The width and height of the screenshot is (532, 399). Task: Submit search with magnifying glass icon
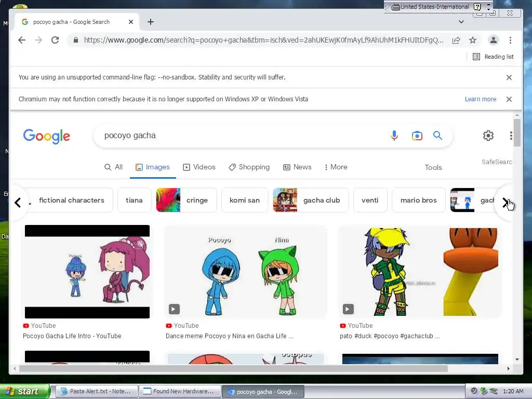click(x=437, y=136)
